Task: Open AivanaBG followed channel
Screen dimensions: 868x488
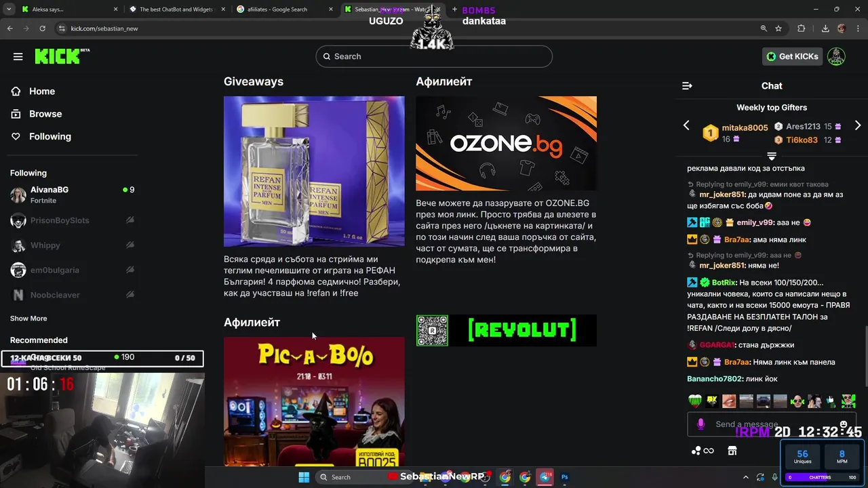Action: coord(72,195)
